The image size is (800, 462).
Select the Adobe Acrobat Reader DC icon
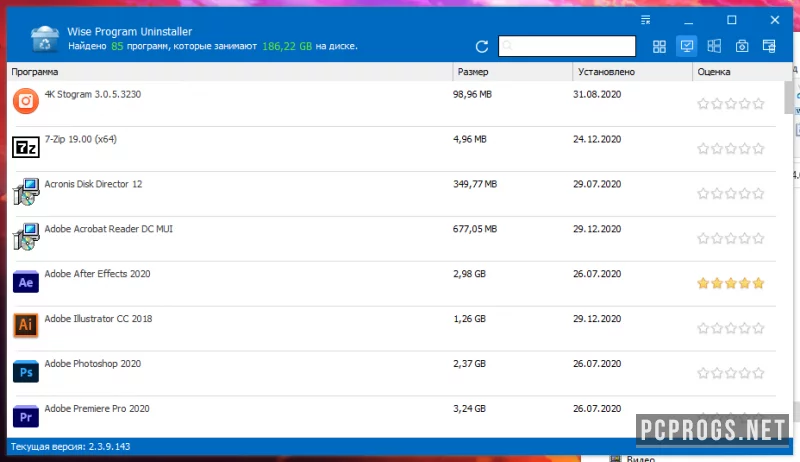pos(26,237)
